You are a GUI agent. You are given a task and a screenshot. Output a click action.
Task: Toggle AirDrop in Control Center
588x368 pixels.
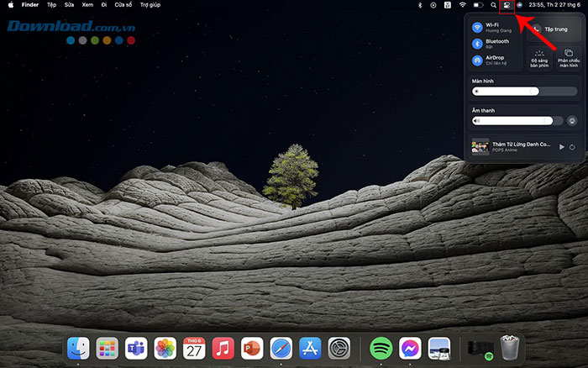point(477,60)
